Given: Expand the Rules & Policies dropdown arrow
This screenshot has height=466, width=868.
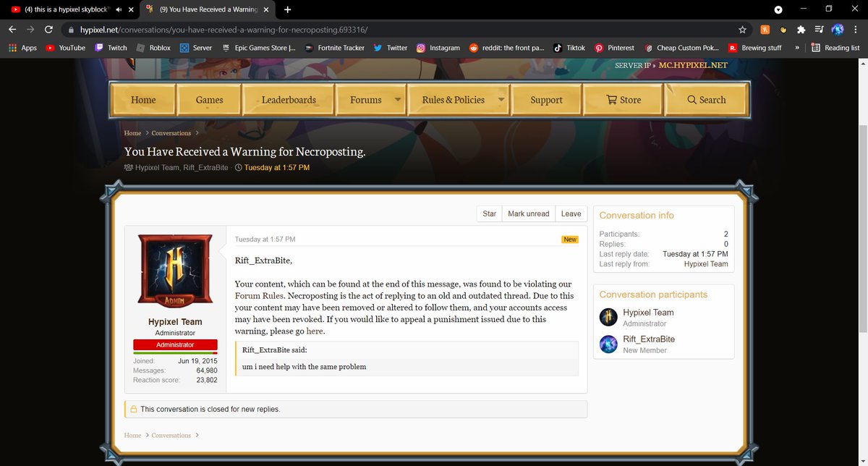Looking at the screenshot, I should coord(501,100).
